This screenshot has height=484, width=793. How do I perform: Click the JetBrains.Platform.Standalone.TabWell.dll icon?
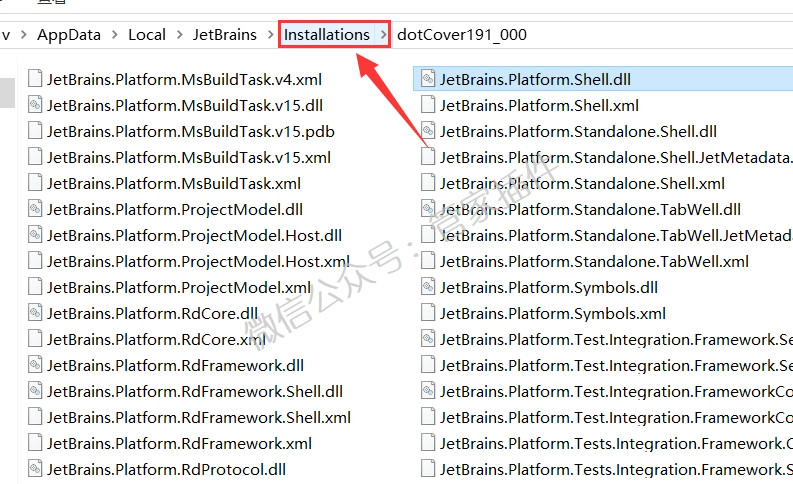[x=428, y=209]
